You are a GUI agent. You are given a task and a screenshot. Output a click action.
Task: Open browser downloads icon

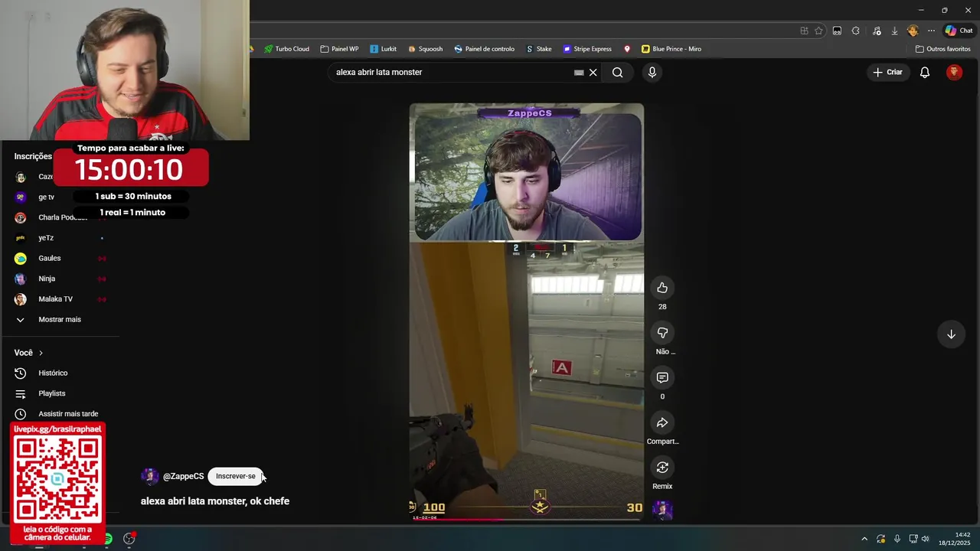894,31
